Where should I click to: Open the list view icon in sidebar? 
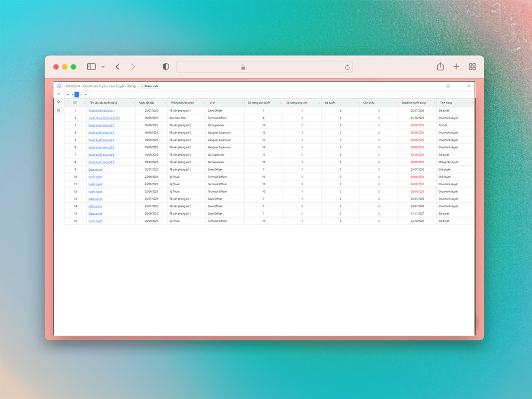59,110
